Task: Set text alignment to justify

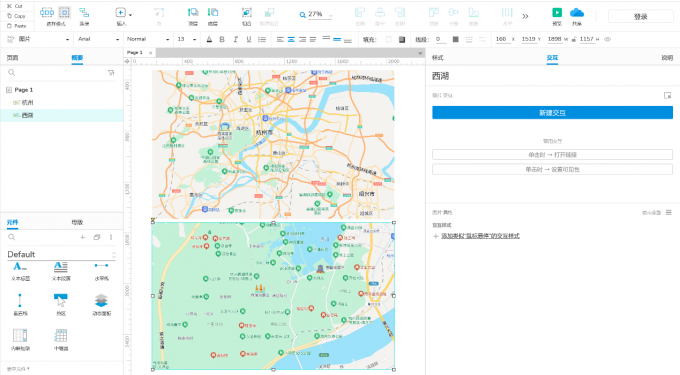Action: [313, 39]
